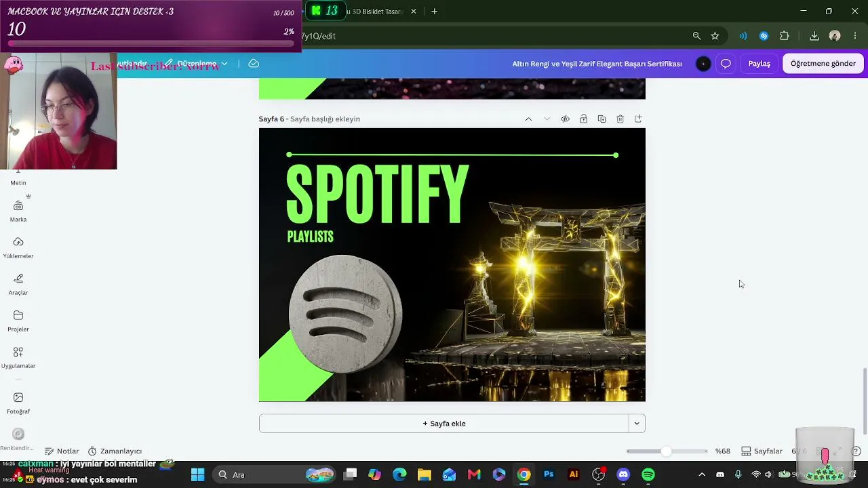
Task: Open the Projeler projects panel
Action: (x=18, y=321)
